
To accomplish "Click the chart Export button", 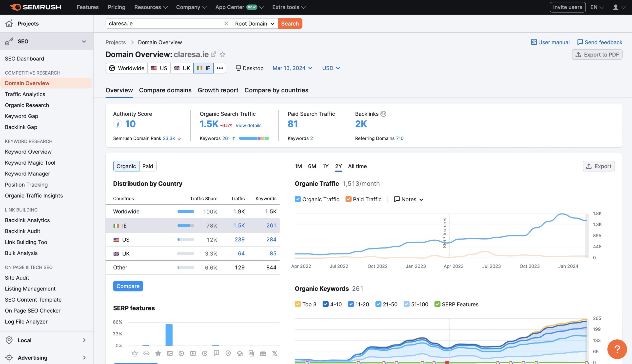I will click(x=598, y=166).
